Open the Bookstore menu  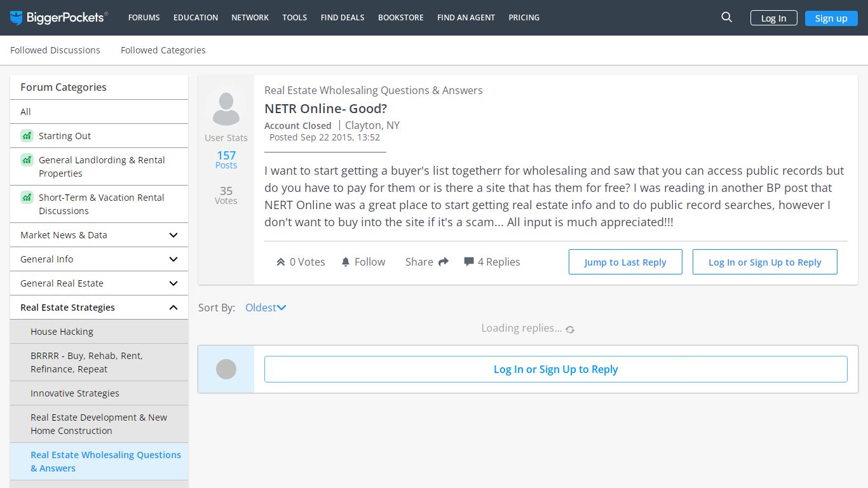click(401, 18)
